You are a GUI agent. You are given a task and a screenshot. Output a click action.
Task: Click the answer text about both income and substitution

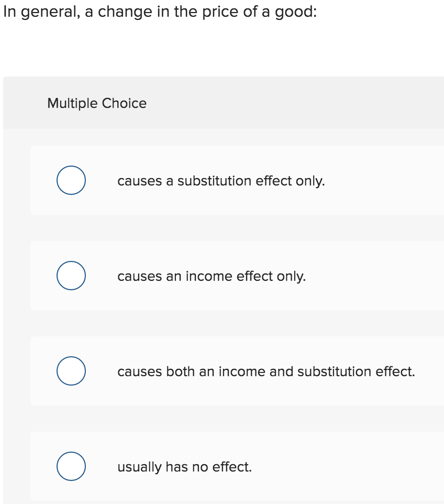[x=266, y=371]
